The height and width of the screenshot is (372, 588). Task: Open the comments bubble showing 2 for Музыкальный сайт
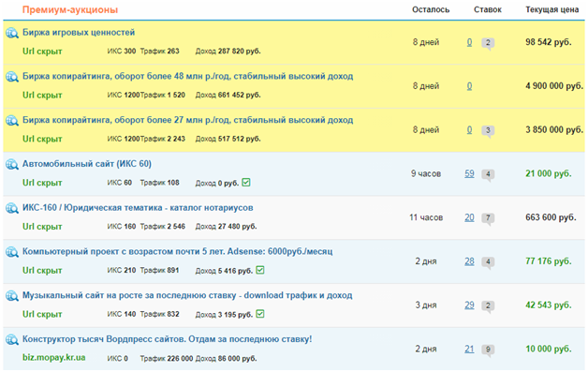488,306
